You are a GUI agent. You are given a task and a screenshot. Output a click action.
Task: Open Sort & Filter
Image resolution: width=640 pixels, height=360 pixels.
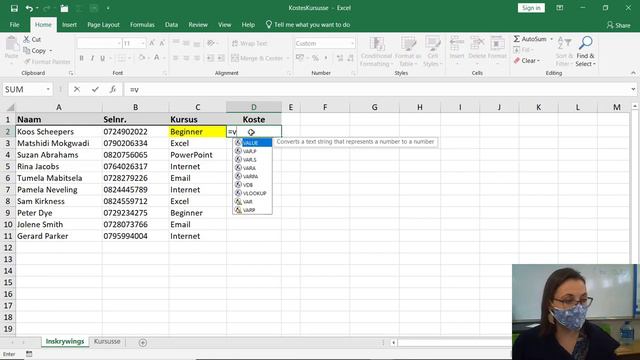564,51
